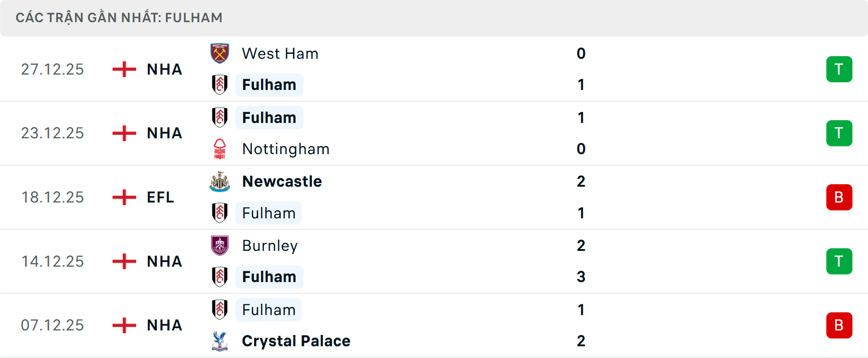Click the red B badge for Crystal Palace match
This screenshot has height=358, width=868.
click(840, 325)
